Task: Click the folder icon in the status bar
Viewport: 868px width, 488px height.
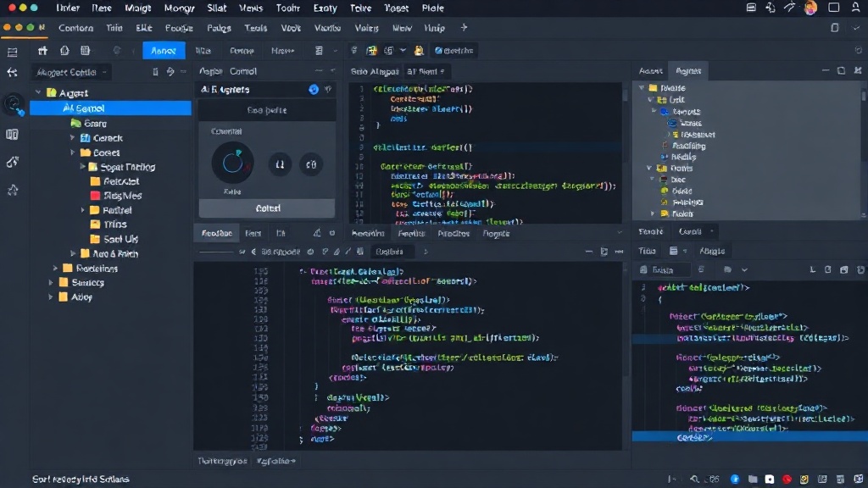Action: 753,480
